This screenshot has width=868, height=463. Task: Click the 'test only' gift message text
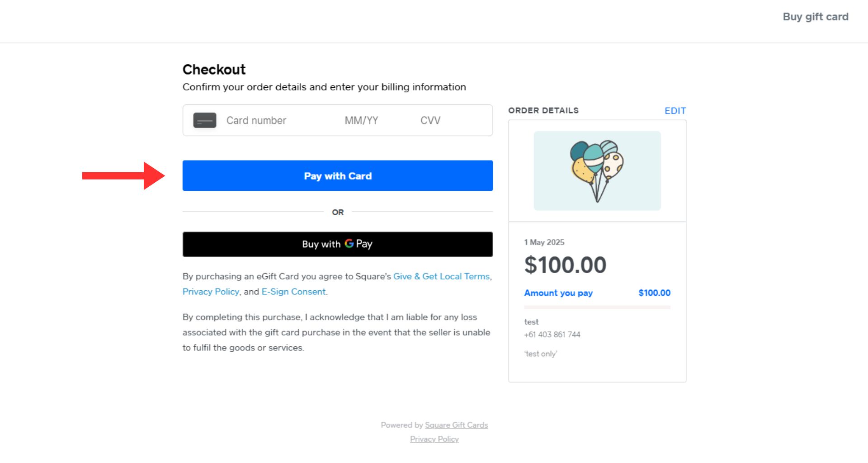point(541,354)
